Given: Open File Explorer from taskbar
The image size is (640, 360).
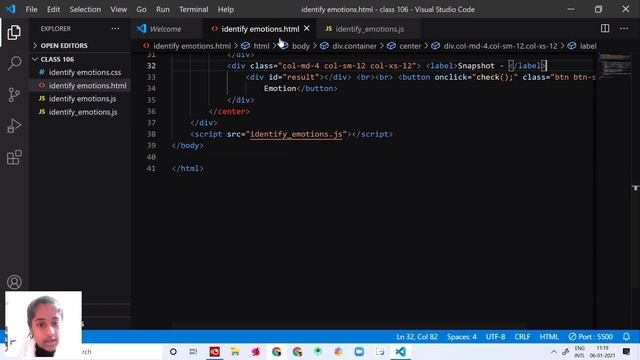Looking at the screenshot, I should pos(235,351).
